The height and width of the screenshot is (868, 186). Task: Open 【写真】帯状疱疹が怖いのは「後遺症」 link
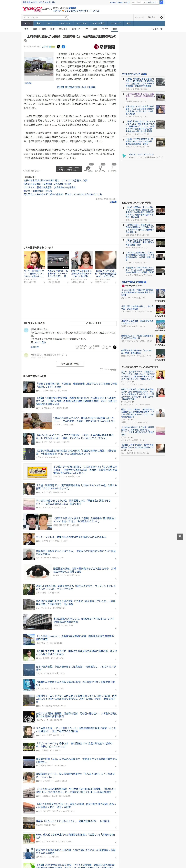tap(77, 87)
